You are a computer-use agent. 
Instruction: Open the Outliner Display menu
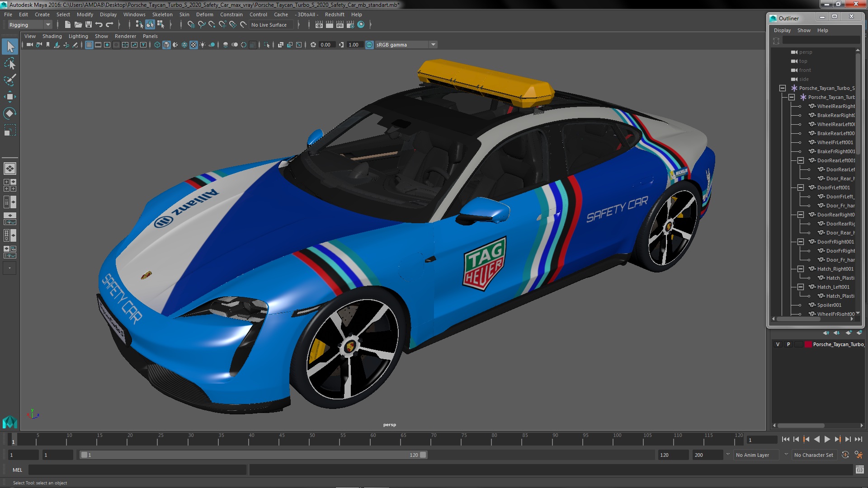tap(782, 30)
